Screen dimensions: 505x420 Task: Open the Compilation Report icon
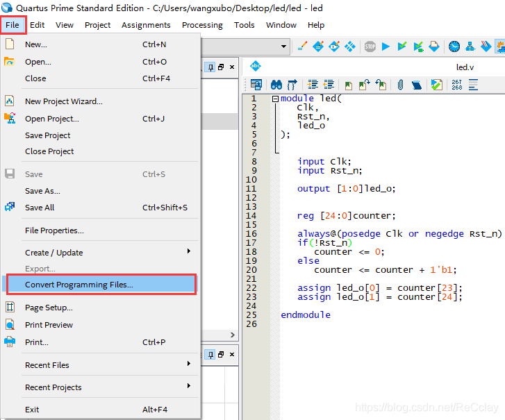pos(434,47)
